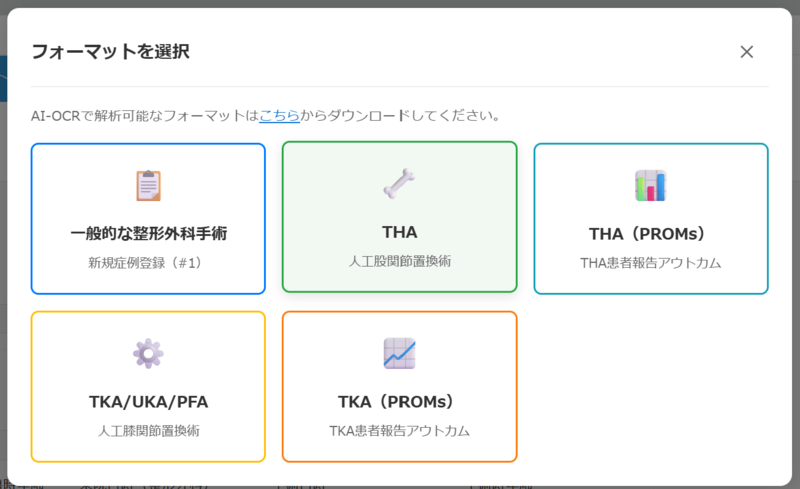Click the bar chart icon for THA PROMs
The width and height of the screenshot is (800, 489).
(651, 186)
